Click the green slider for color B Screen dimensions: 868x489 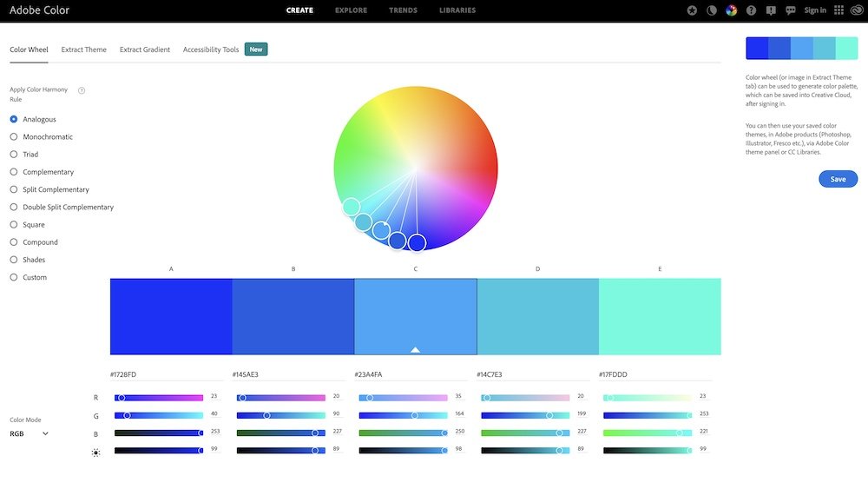(281, 415)
